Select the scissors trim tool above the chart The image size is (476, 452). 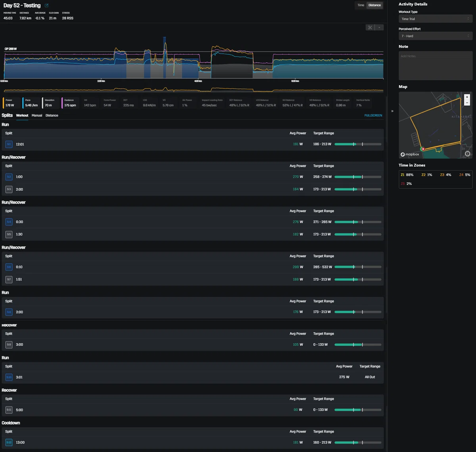pyautogui.click(x=370, y=27)
